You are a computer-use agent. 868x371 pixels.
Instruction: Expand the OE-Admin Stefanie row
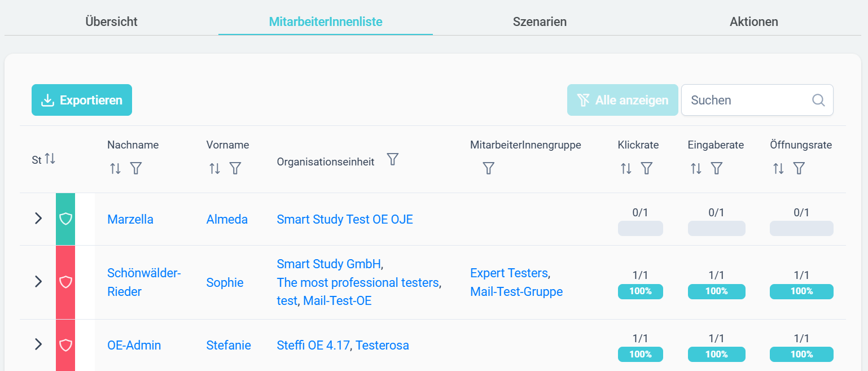pyautogui.click(x=38, y=344)
